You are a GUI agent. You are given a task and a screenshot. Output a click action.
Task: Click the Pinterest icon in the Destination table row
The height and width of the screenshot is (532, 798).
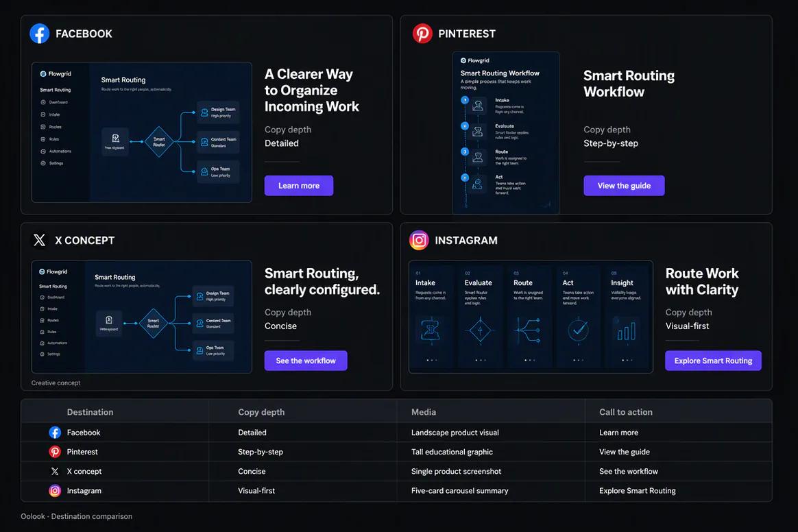(55, 452)
